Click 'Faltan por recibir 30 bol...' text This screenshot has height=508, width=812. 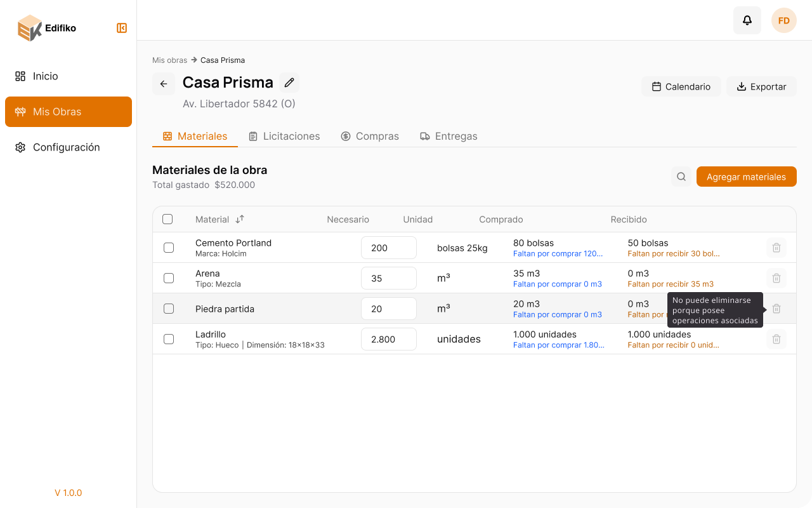[674, 253]
